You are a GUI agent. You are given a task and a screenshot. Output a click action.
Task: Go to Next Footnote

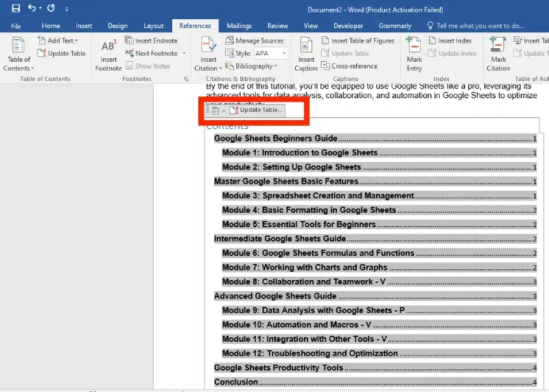[x=151, y=54]
